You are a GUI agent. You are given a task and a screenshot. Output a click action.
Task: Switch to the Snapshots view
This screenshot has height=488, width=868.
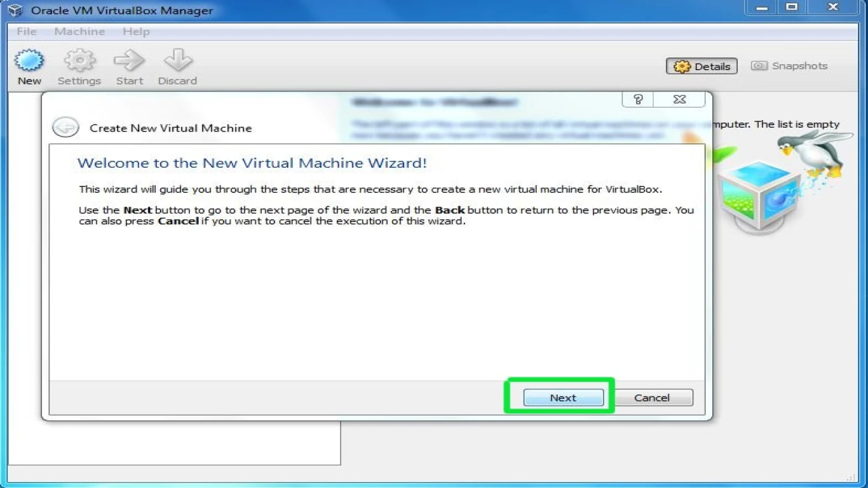click(789, 66)
